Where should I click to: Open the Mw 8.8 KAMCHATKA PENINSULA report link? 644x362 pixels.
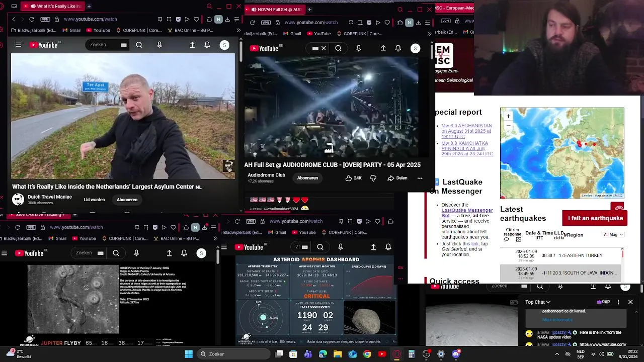click(467, 148)
